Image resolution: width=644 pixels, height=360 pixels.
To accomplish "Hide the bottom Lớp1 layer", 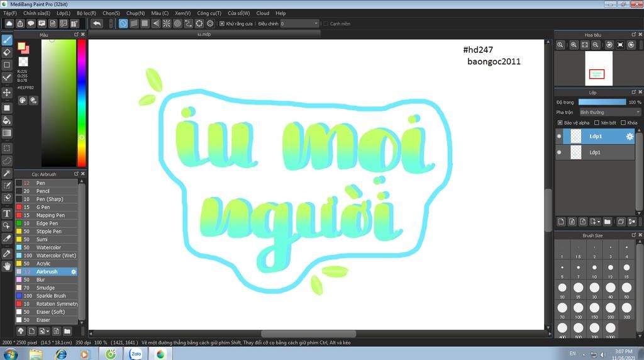I will tap(559, 152).
